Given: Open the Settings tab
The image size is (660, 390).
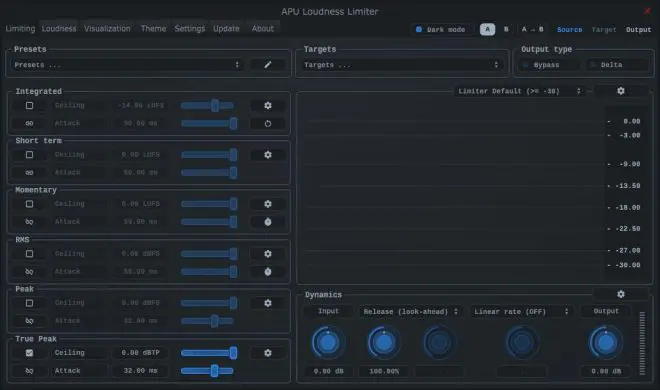Looking at the screenshot, I should (189, 29).
